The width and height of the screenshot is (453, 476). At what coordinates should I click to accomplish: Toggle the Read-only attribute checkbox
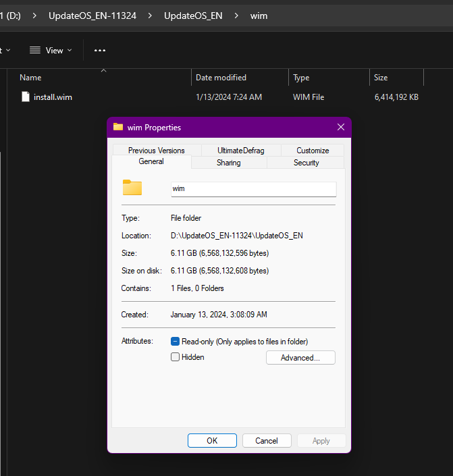click(175, 342)
